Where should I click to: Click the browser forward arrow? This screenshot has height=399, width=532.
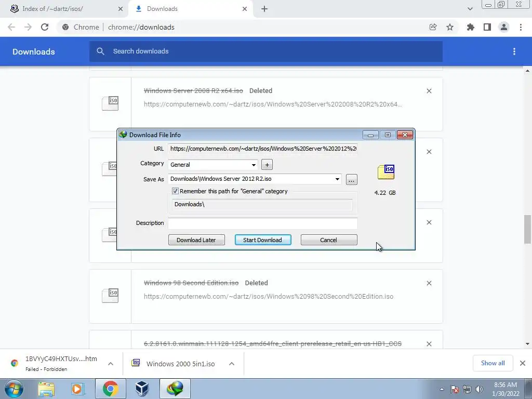28,27
